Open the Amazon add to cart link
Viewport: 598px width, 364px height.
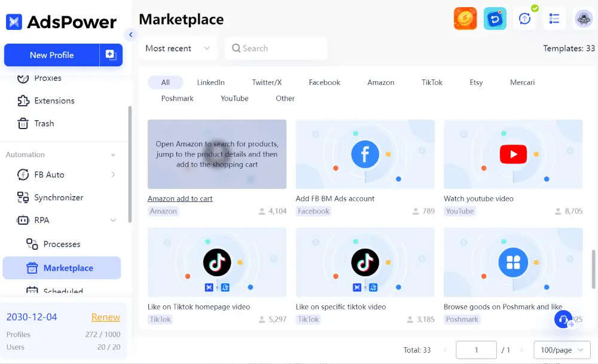pos(180,198)
